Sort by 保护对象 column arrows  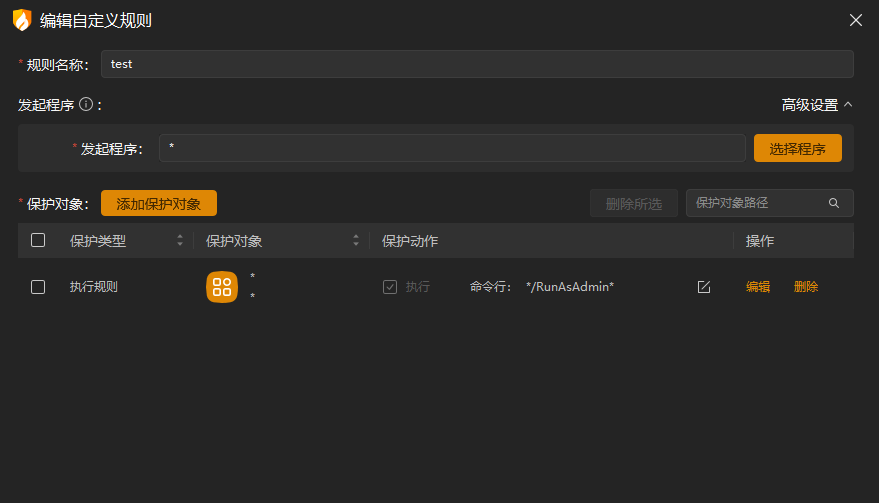356,241
